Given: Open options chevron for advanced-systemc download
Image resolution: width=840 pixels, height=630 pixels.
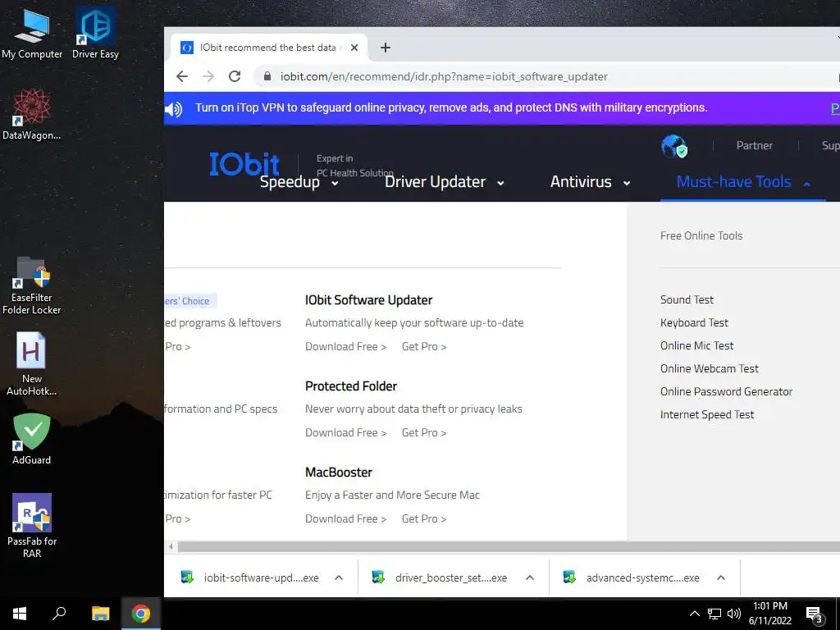Looking at the screenshot, I should coord(721,577).
